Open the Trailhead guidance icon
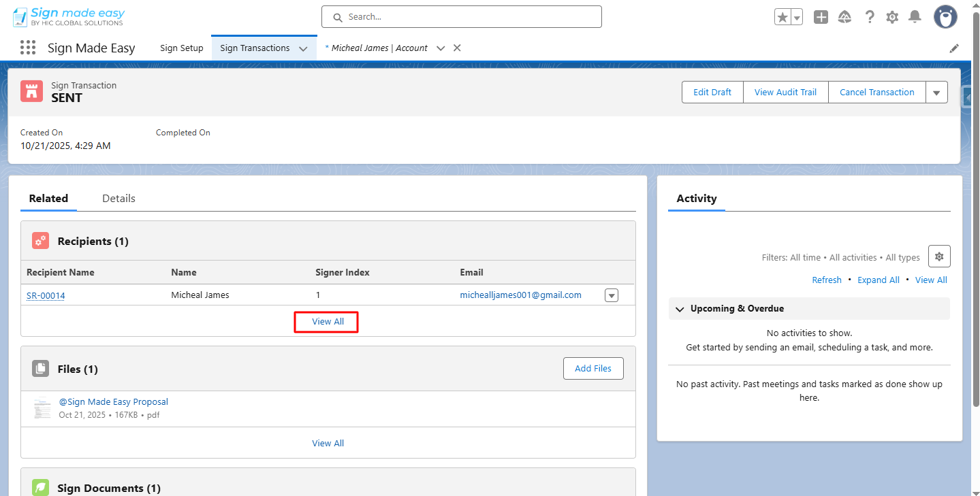 (845, 17)
